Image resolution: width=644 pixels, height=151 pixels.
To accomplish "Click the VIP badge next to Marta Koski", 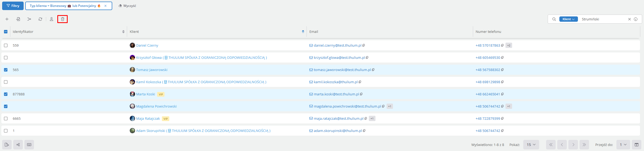I will tap(161, 94).
